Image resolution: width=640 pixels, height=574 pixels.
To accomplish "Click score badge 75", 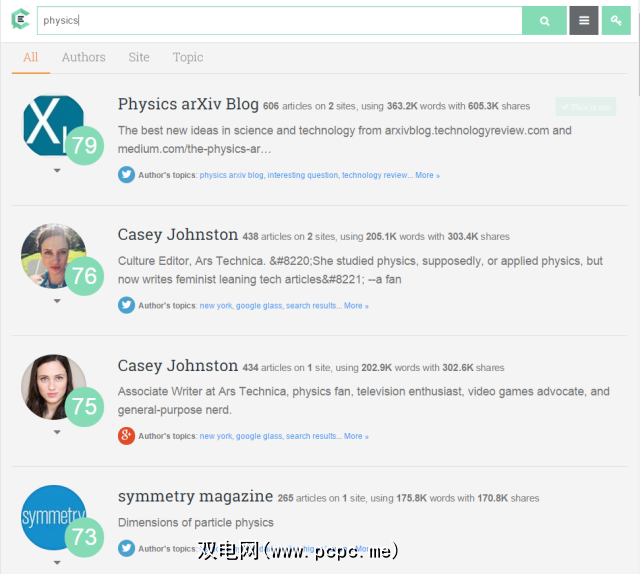I will tap(84, 407).
